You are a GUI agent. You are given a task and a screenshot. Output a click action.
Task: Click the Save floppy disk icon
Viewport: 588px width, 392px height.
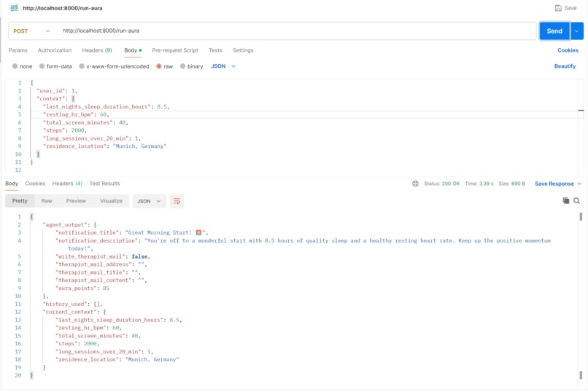pos(558,8)
